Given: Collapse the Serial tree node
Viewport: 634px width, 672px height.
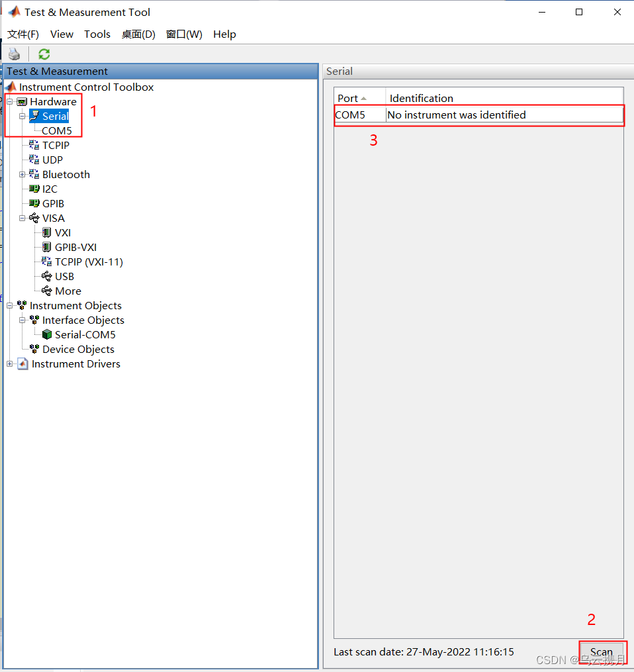Looking at the screenshot, I should tap(23, 116).
